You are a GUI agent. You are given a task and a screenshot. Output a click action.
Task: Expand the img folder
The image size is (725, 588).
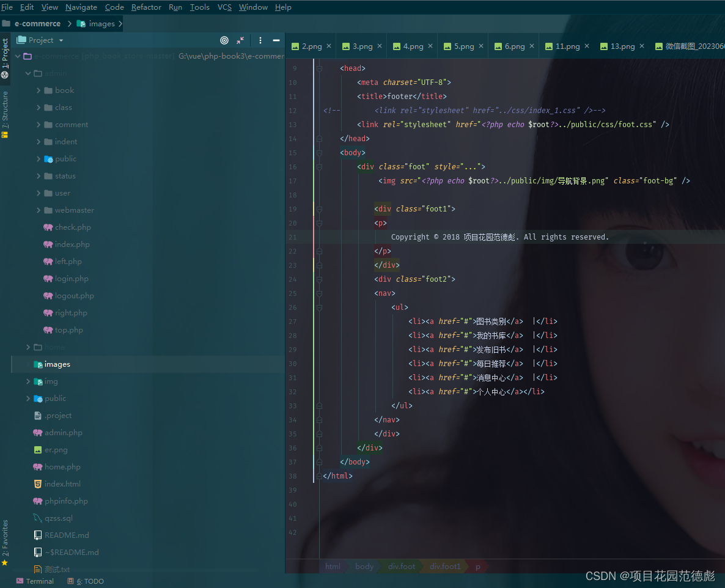(x=28, y=381)
